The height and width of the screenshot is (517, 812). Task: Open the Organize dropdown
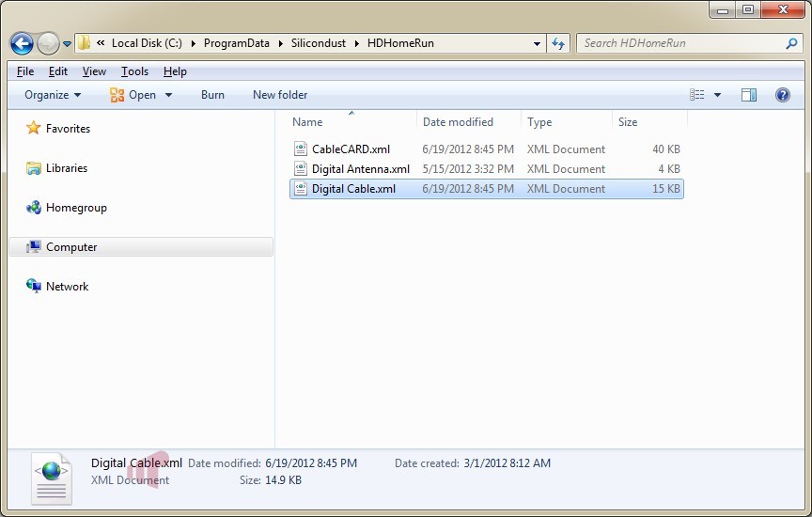pyautogui.click(x=53, y=95)
